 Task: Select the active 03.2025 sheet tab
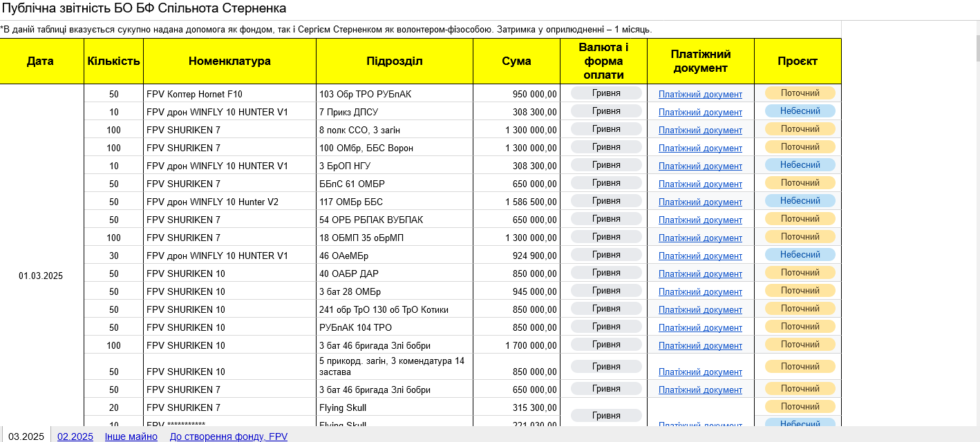[26, 436]
